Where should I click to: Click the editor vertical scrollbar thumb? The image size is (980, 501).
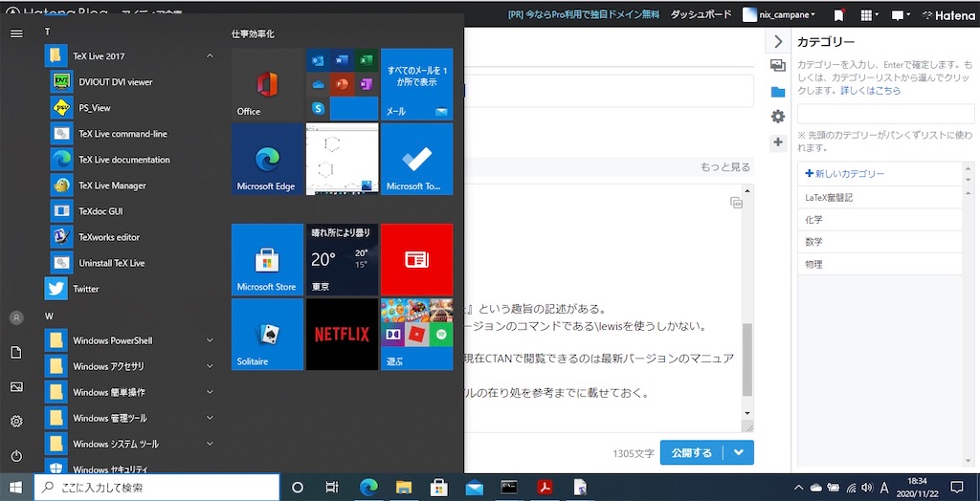click(746, 359)
